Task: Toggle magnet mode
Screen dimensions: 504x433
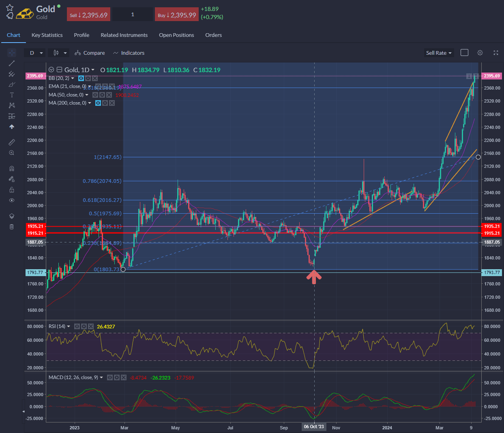Action: [12, 168]
